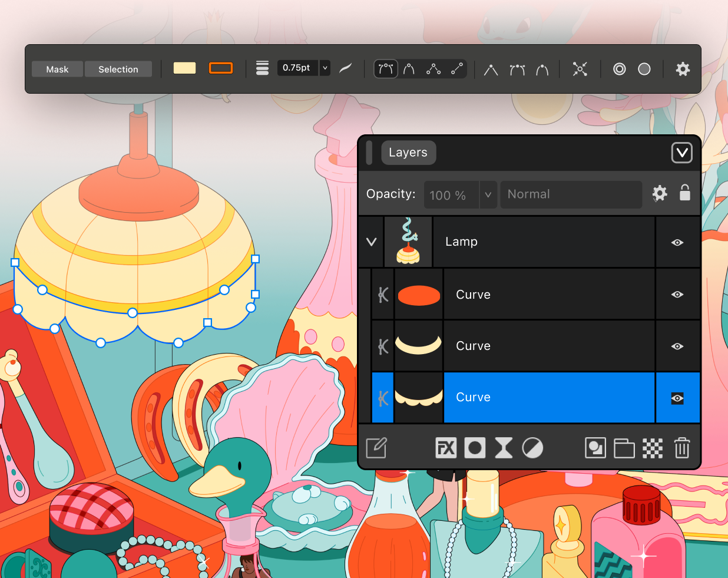Open the layer effects FX icon
Image resolution: width=728 pixels, height=578 pixels.
446,448
